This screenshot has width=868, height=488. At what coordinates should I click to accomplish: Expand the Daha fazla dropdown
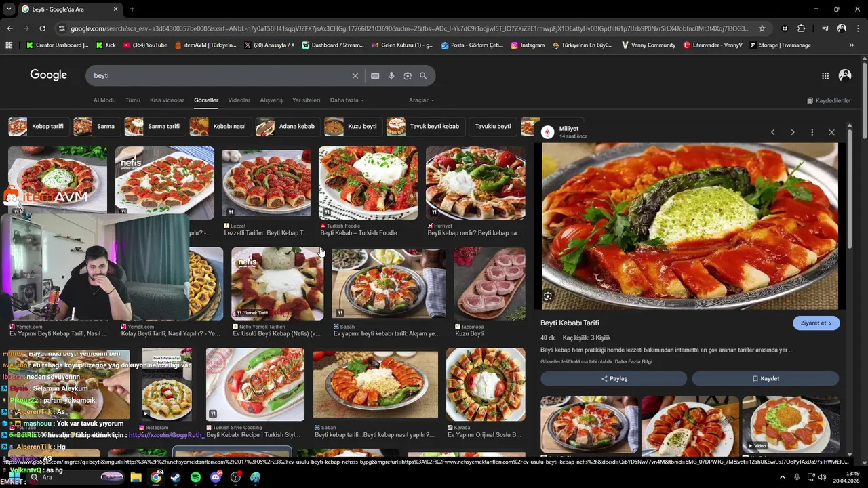(347, 100)
